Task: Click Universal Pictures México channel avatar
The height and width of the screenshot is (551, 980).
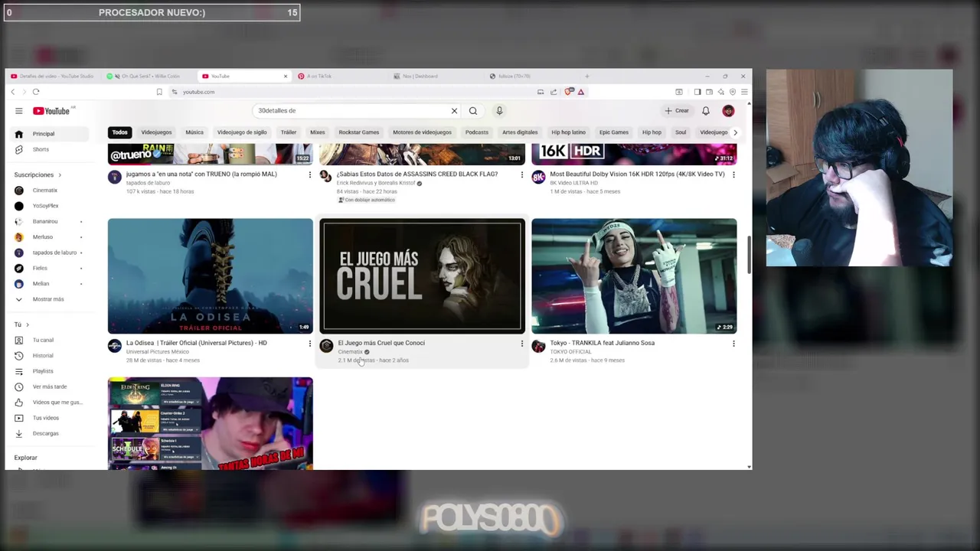Action: [x=114, y=346]
